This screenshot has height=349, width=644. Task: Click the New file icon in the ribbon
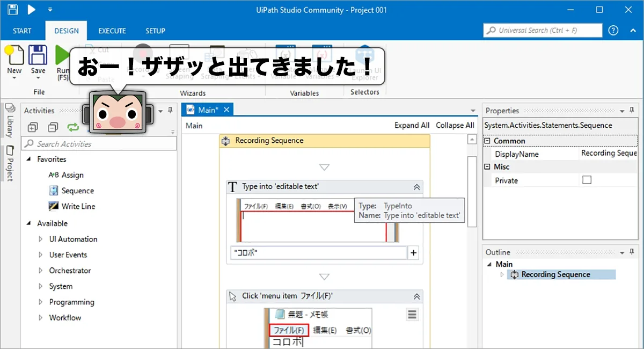click(x=14, y=56)
